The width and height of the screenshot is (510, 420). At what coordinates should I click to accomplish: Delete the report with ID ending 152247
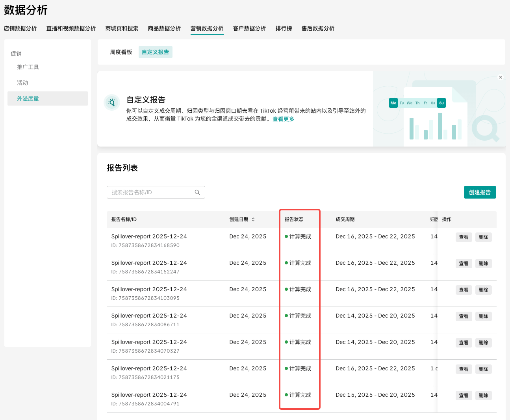483,264
